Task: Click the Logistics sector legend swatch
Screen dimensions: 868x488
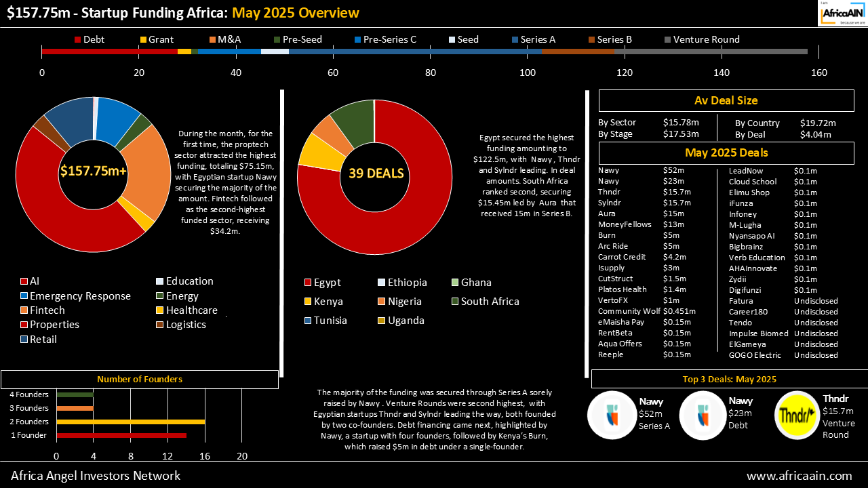Action: tap(160, 325)
